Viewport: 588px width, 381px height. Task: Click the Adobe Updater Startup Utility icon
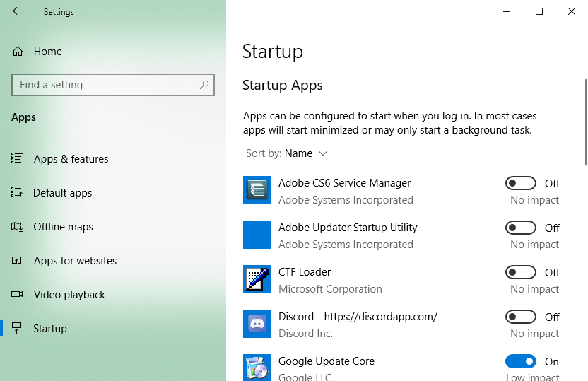pos(257,235)
